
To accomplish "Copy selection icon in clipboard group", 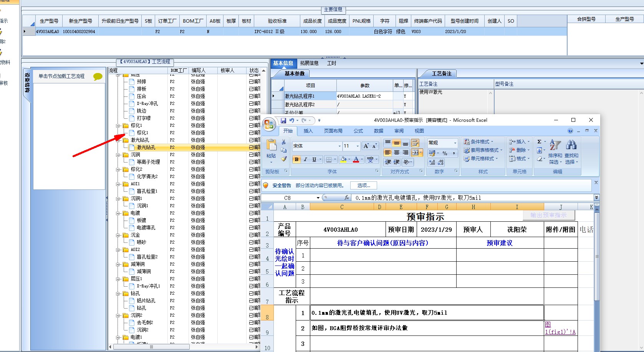I will [x=284, y=150].
